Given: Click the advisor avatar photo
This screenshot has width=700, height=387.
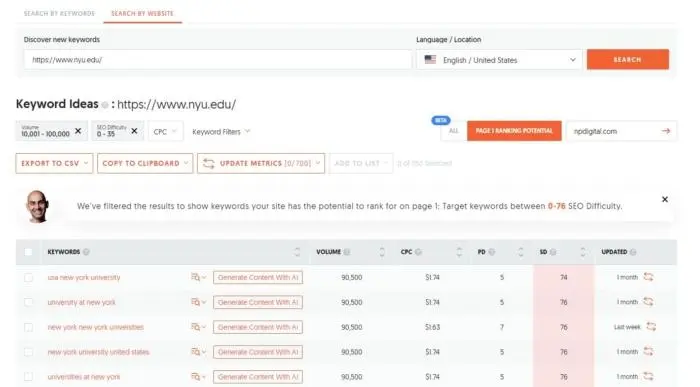Looking at the screenshot, I should click(x=38, y=207).
